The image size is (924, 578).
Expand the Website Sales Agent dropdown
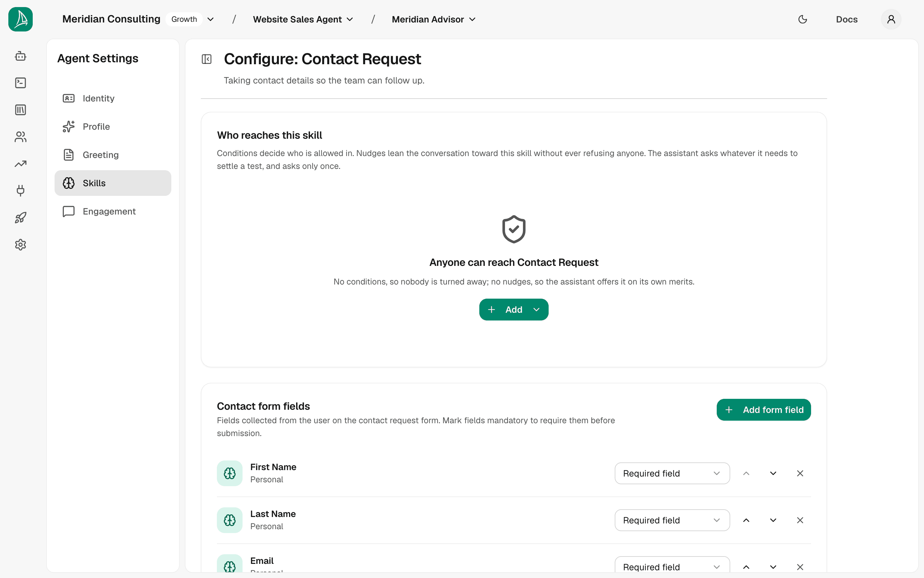pyautogui.click(x=303, y=19)
